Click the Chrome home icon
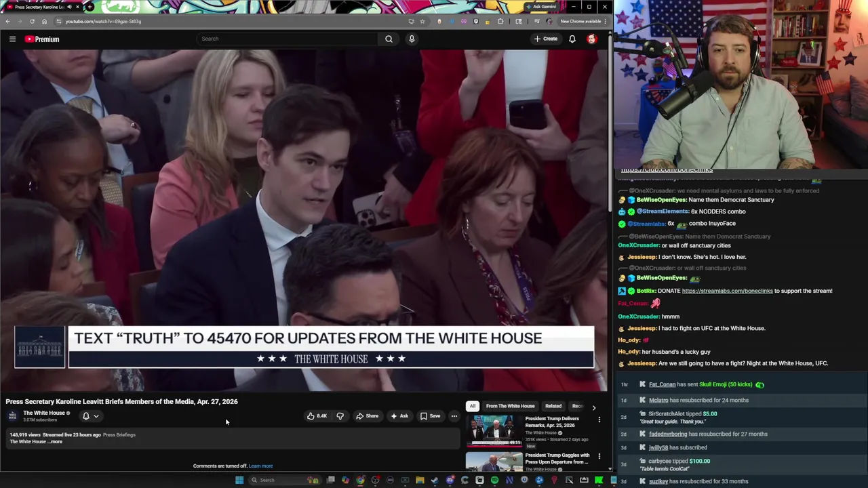Viewport: 868px width, 488px height. (x=44, y=21)
